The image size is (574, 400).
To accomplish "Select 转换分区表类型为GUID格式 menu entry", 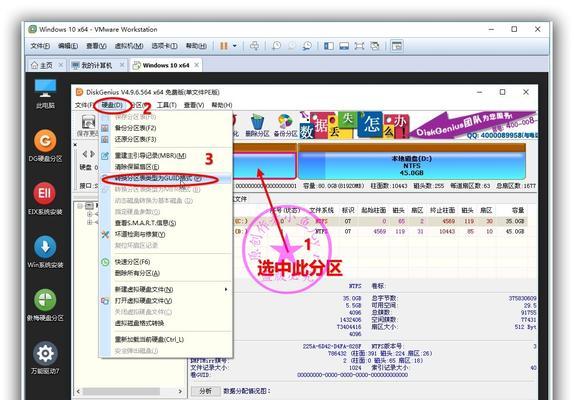I will pyautogui.click(x=166, y=179).
